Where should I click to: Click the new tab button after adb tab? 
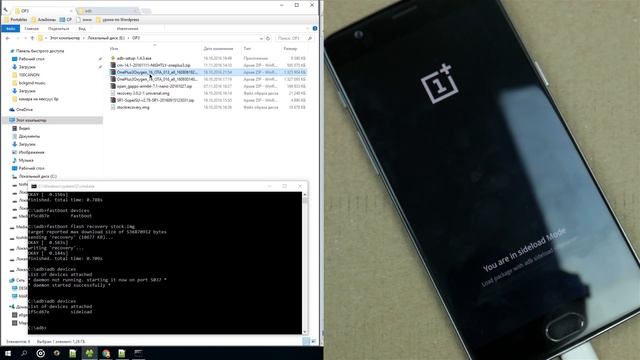(x=146, y=11)
